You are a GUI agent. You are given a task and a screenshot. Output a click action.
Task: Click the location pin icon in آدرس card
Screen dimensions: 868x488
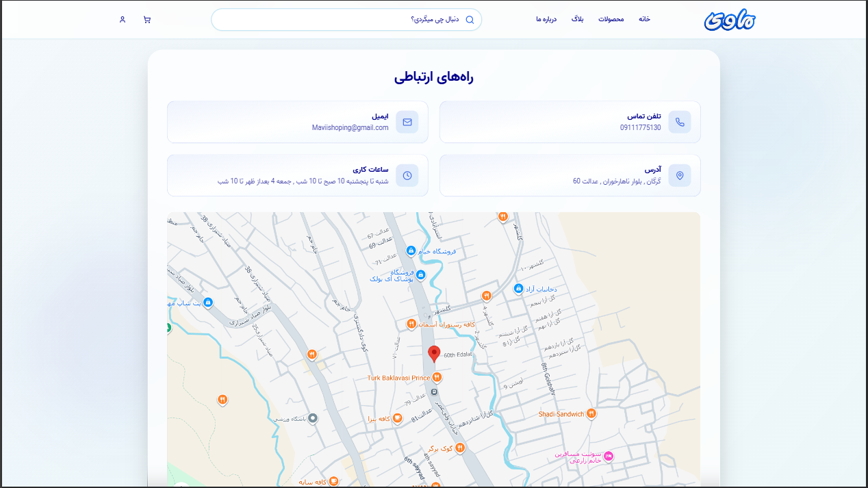(680, 175)
